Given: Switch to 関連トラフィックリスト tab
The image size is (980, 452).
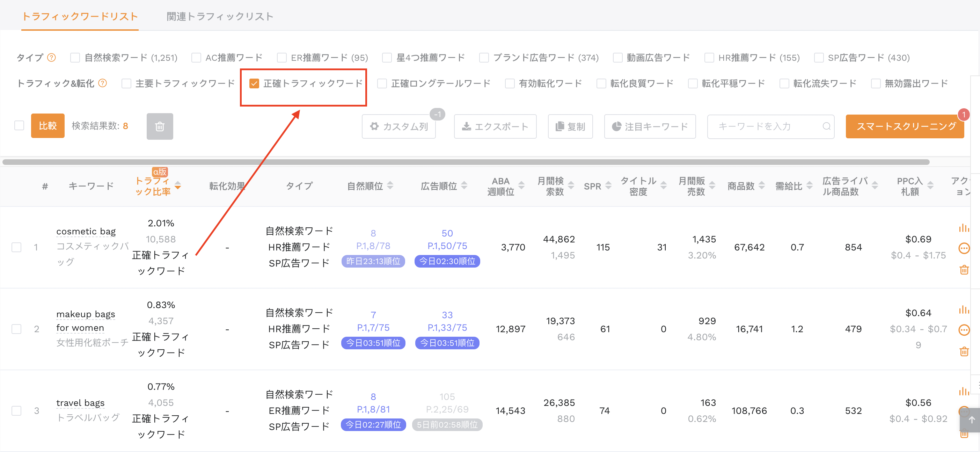Looking at the screenshot, I should pos(220,16).
